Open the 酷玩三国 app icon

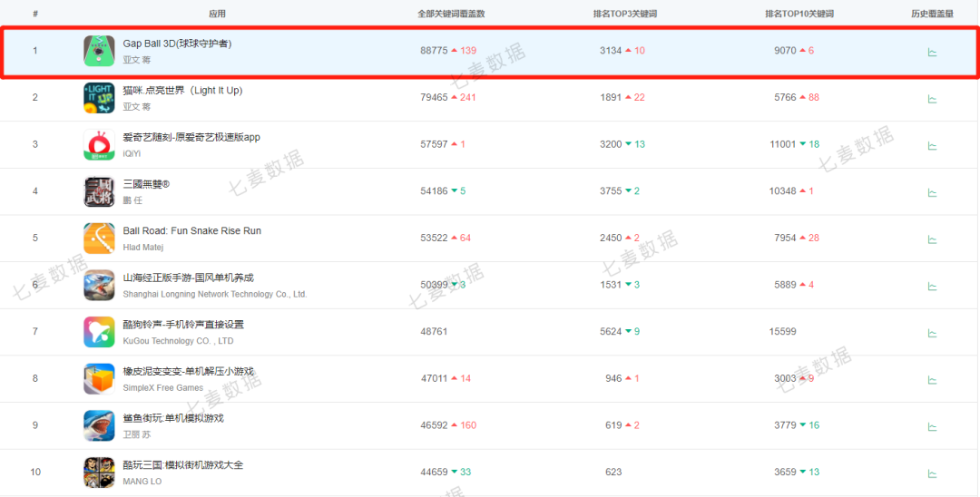pos(100,472)
